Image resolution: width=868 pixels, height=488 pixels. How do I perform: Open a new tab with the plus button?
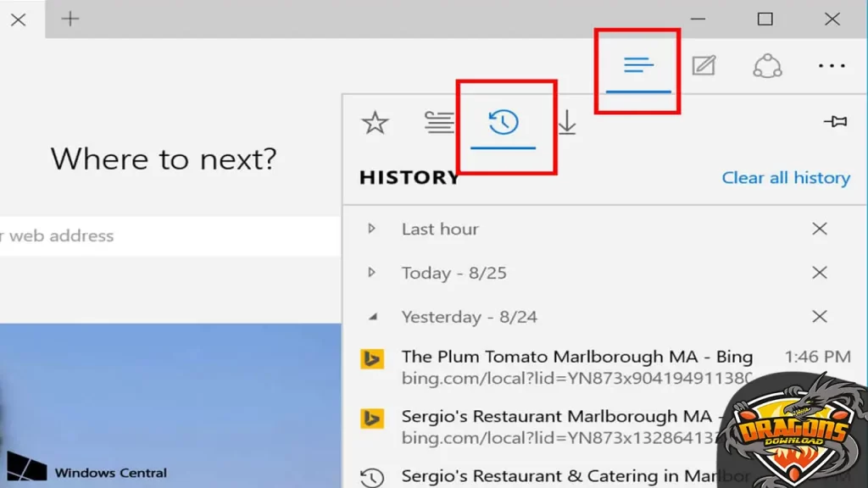(70, 19)
